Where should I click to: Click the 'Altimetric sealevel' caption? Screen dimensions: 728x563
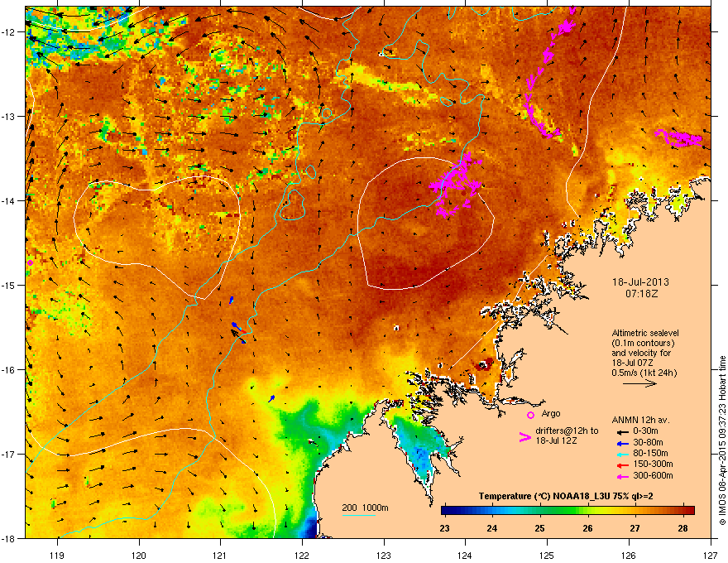(645, 333)
